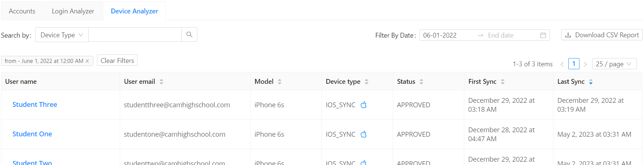Download the CSV Report
The image size is (644, 165).
pos(601,35)
